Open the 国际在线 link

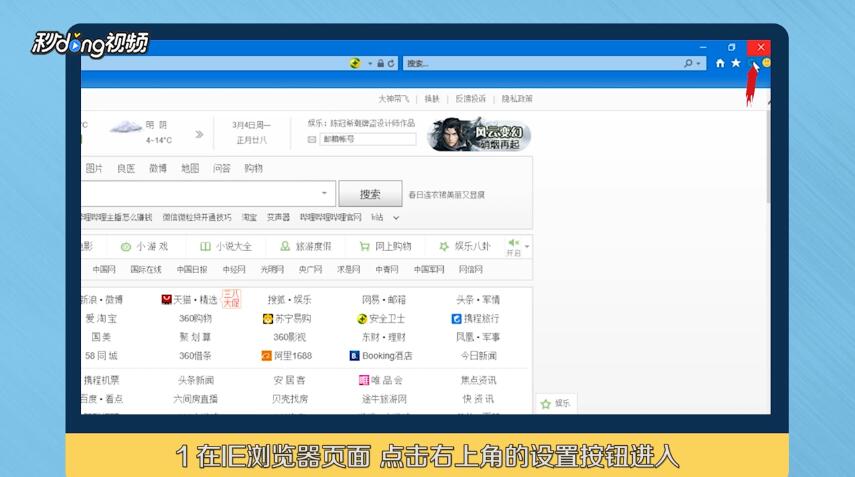pyautogui.click(x=146, y=269)
